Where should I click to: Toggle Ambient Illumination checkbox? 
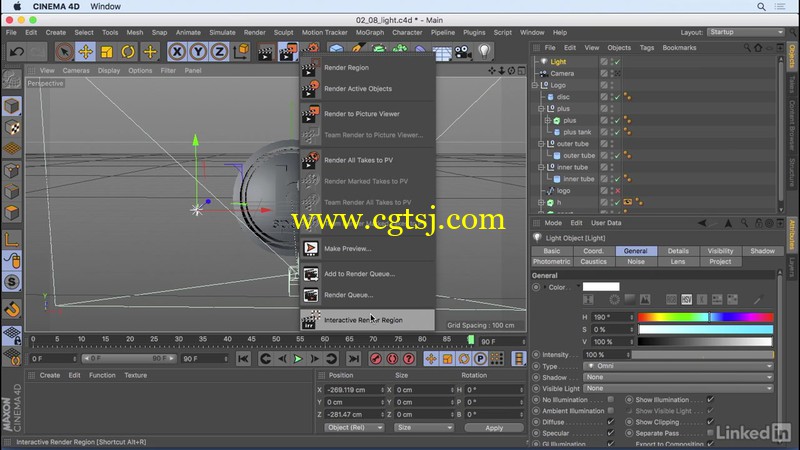tap(611, 411)
